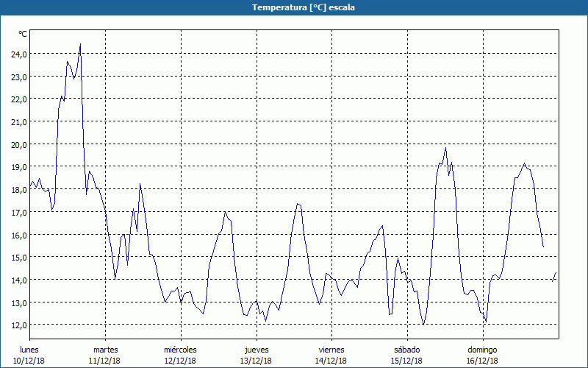The image size is (588, 368).
Task: Click the 12,0 axis value
Action: pyautogui.click(x=19, y=325)
